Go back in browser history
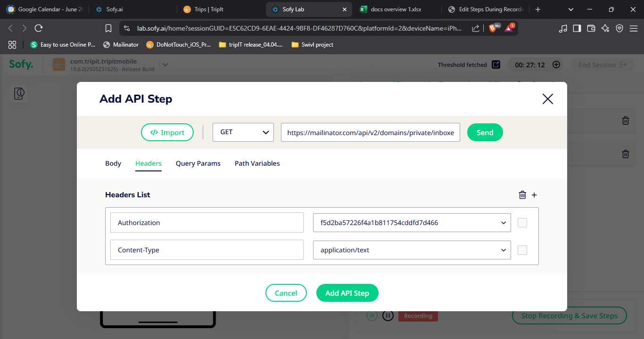This screenshot has width=644, height=339. coord(11,28)
